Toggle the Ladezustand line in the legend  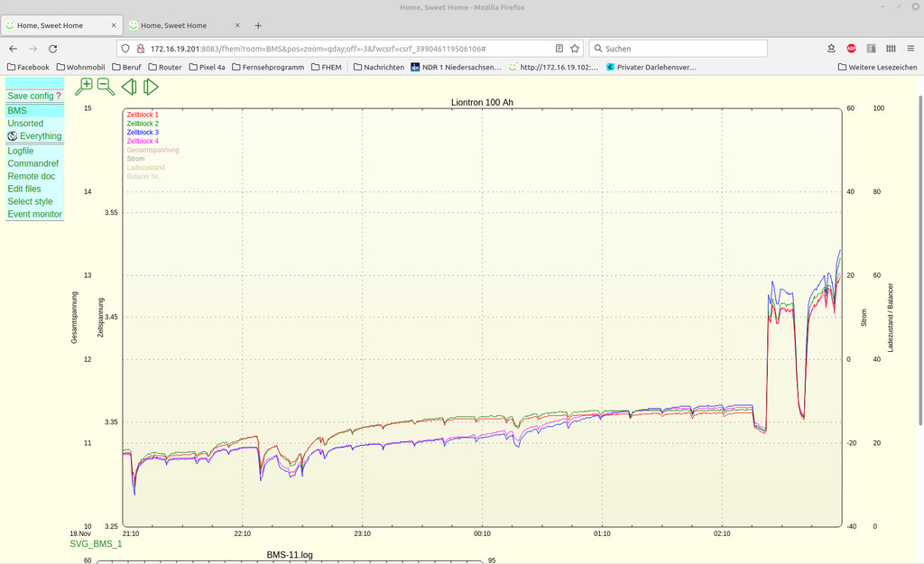click(145, 168)
